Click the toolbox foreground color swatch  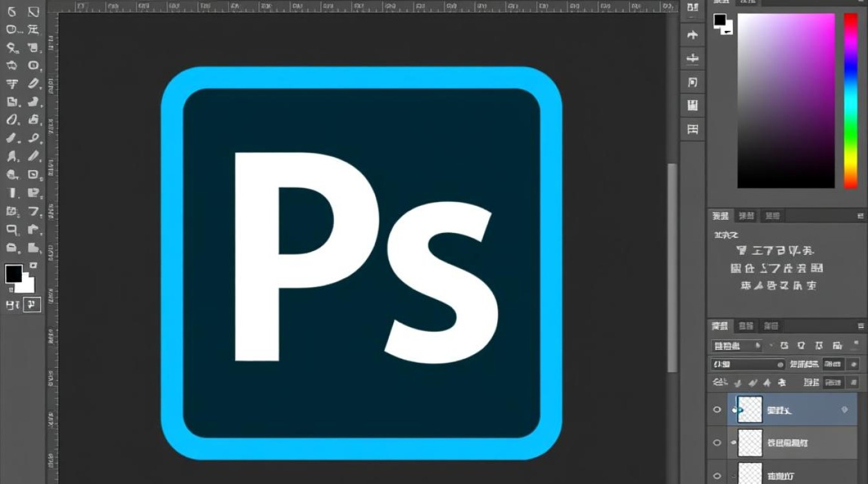click(14, 274)
